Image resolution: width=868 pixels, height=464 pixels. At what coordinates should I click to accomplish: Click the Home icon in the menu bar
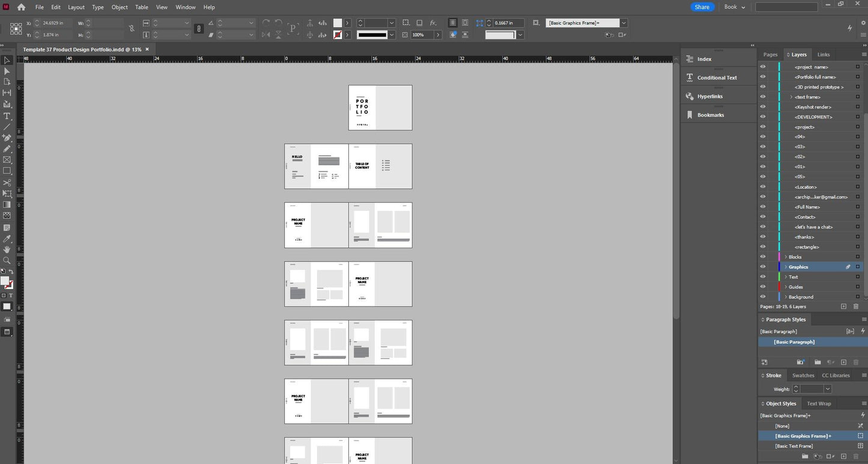click(21, 7)
